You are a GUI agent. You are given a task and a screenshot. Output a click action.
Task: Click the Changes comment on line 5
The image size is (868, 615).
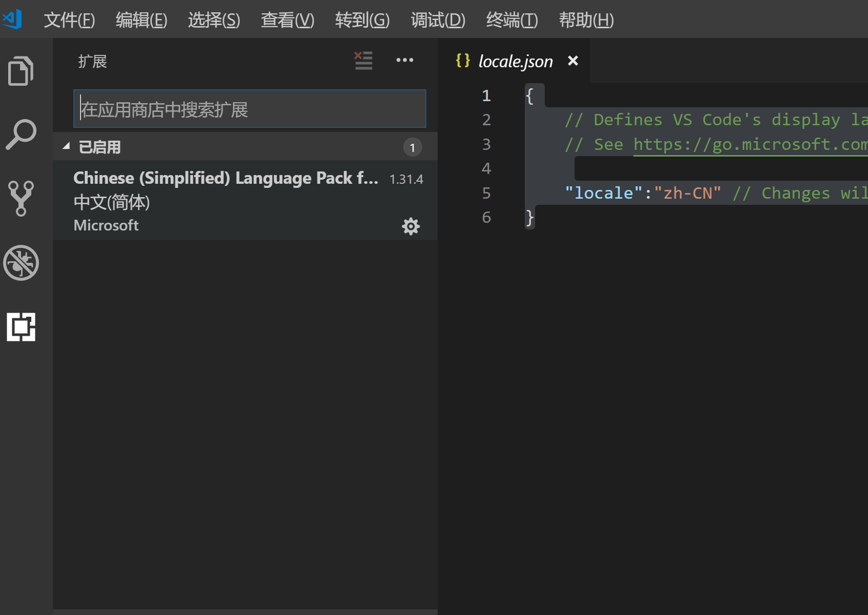pyautogui.click(x=800, y=193)
